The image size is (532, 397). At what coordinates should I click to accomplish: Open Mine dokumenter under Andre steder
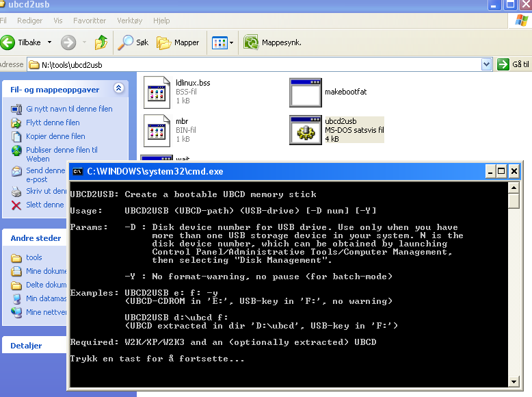(x=46, y=271)
